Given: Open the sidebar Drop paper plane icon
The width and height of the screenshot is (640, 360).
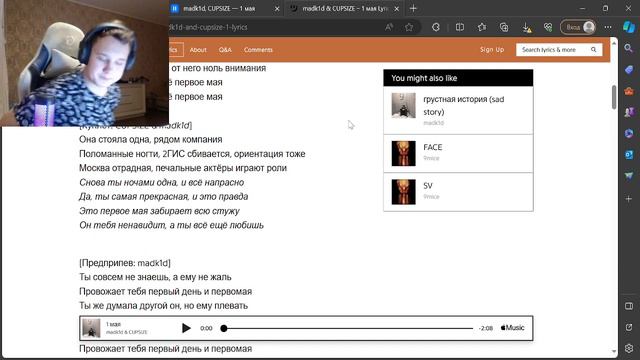Looking at the screenshot, I should pos(629,176).
